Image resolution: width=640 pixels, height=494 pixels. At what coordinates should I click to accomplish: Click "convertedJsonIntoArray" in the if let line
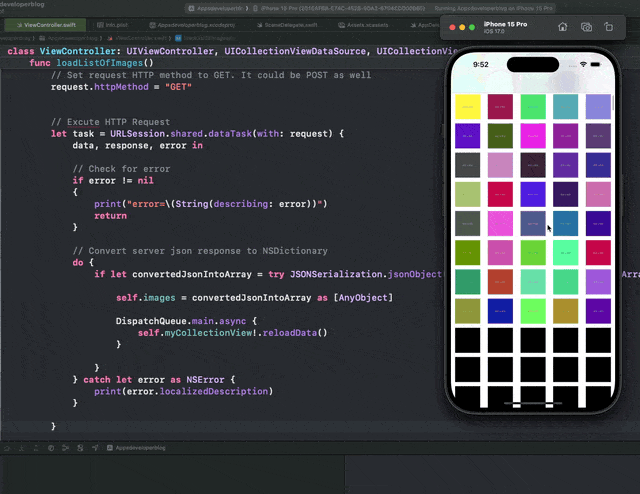(x=192, y=274)
